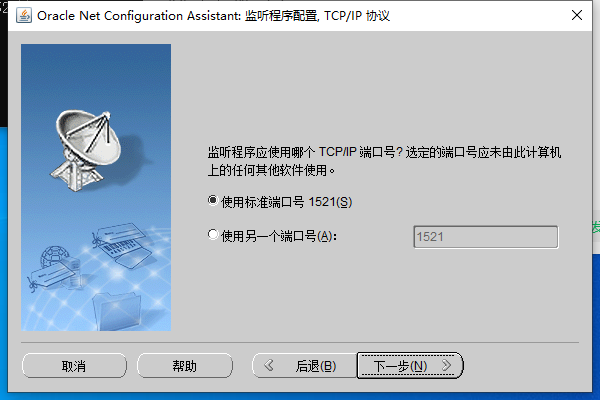Click the prompt text about the TCP/IP 端口号
This screenshot has height=400, width=600.
pyautogui.click(x=384, y=161)
